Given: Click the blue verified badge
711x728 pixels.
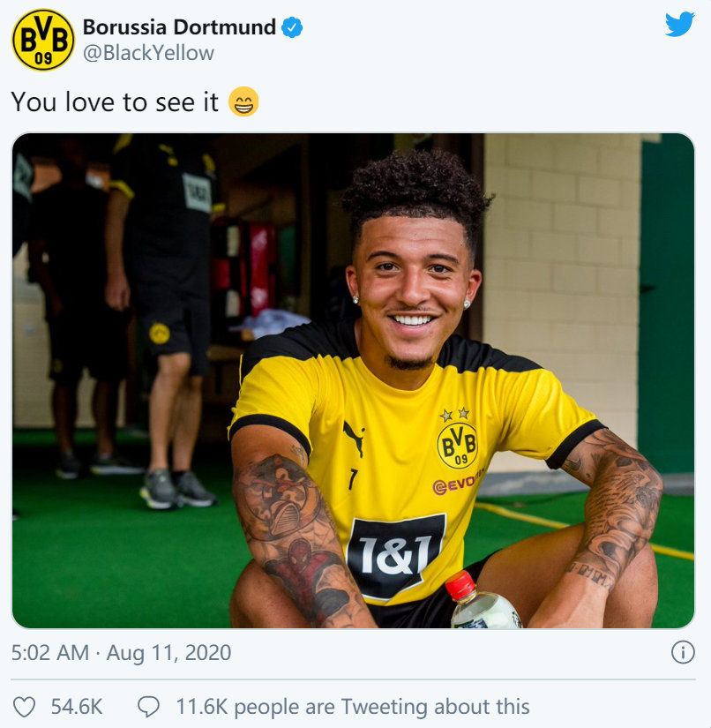Looking at the screenshot, I should click(292, 27).
